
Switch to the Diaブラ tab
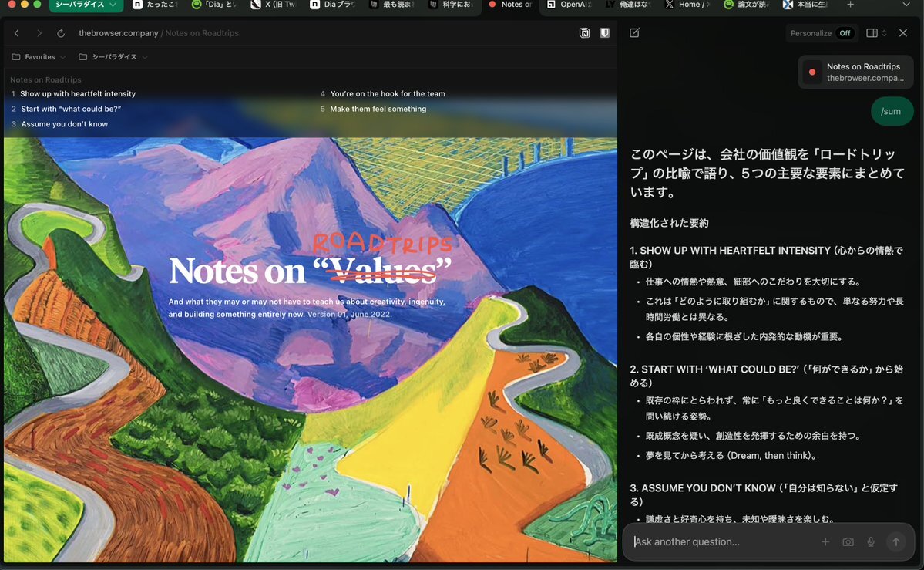tap(332, 5)
